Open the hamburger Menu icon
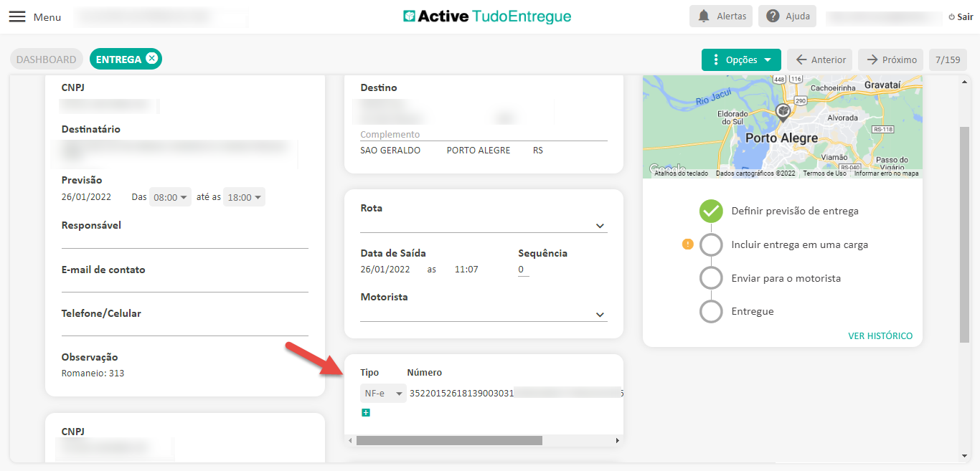This screenshot has height=471, width=980. click(x=17, y=16)
